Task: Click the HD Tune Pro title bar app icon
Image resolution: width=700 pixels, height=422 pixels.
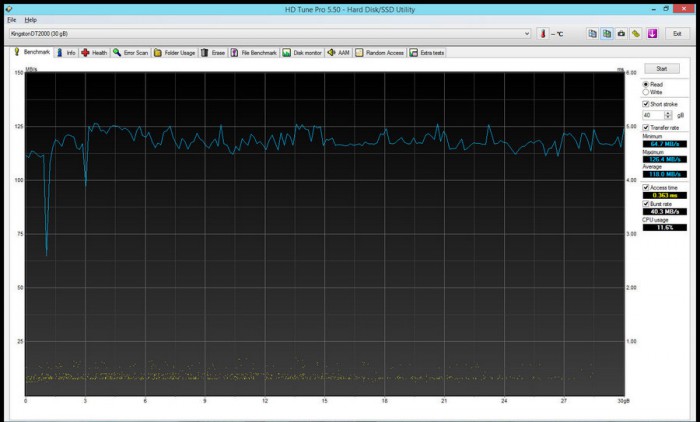Action: coord(9,9)
